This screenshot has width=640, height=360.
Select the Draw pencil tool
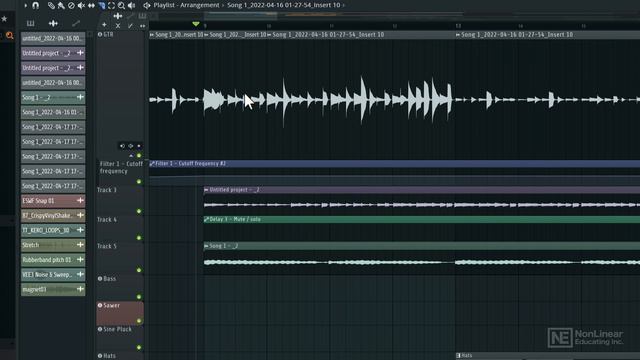point(51,5)
